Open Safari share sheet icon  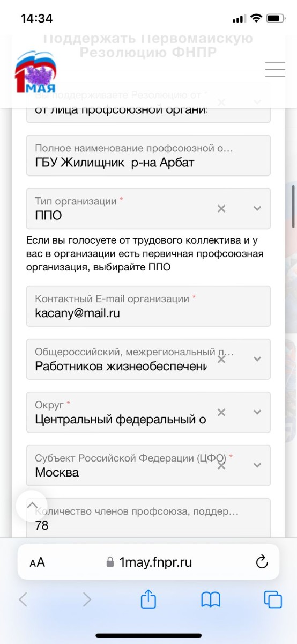click(x=148, y=599)
